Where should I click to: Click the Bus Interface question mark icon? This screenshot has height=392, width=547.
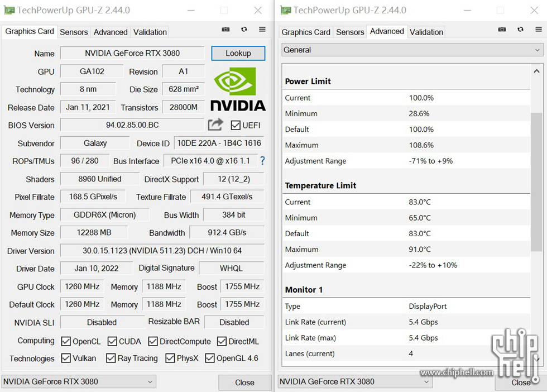pos(263,161)
